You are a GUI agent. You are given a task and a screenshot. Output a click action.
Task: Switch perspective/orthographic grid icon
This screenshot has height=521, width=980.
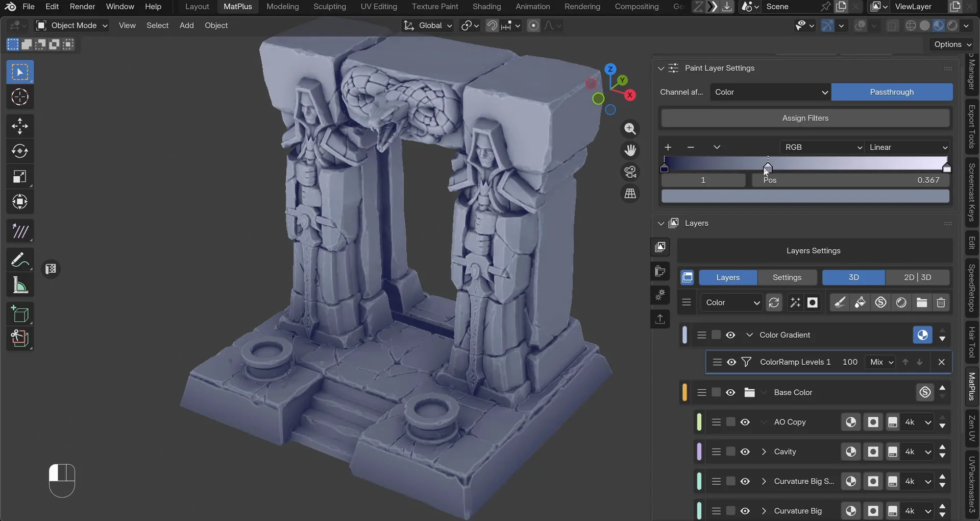coord(630,194)
